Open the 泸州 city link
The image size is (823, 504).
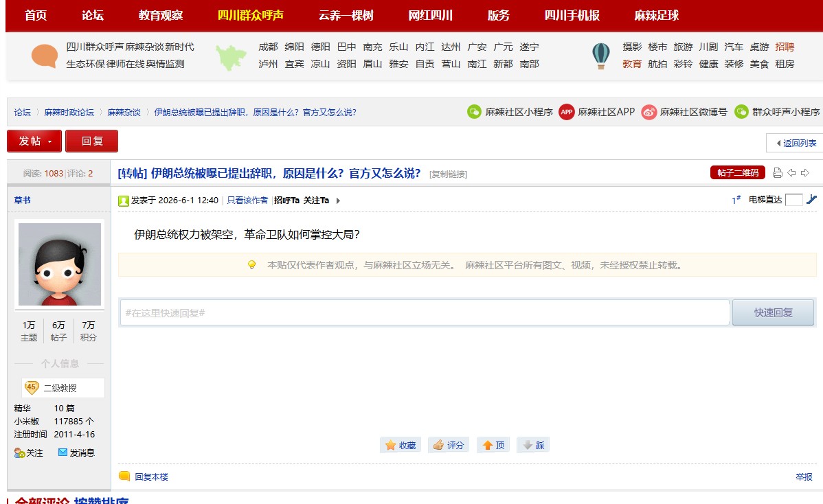(268, 63)
